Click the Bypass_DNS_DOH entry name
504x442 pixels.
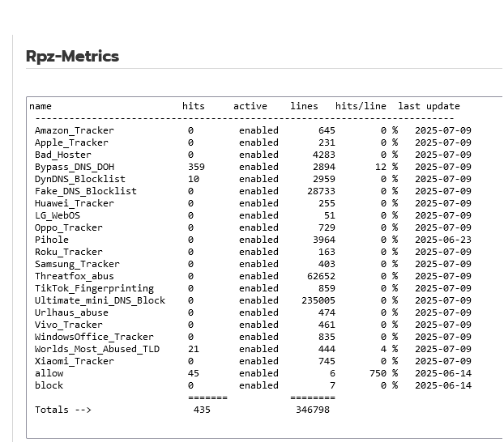(x=75, y=167)
